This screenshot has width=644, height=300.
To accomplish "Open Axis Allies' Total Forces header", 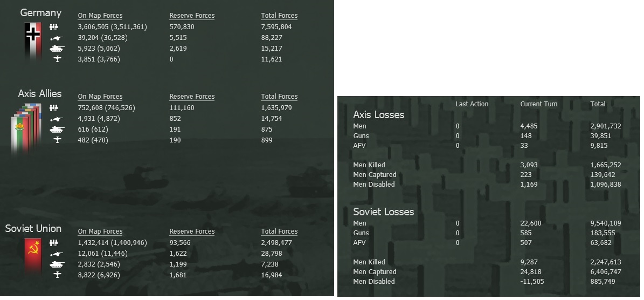I will (x=279, y=97).
